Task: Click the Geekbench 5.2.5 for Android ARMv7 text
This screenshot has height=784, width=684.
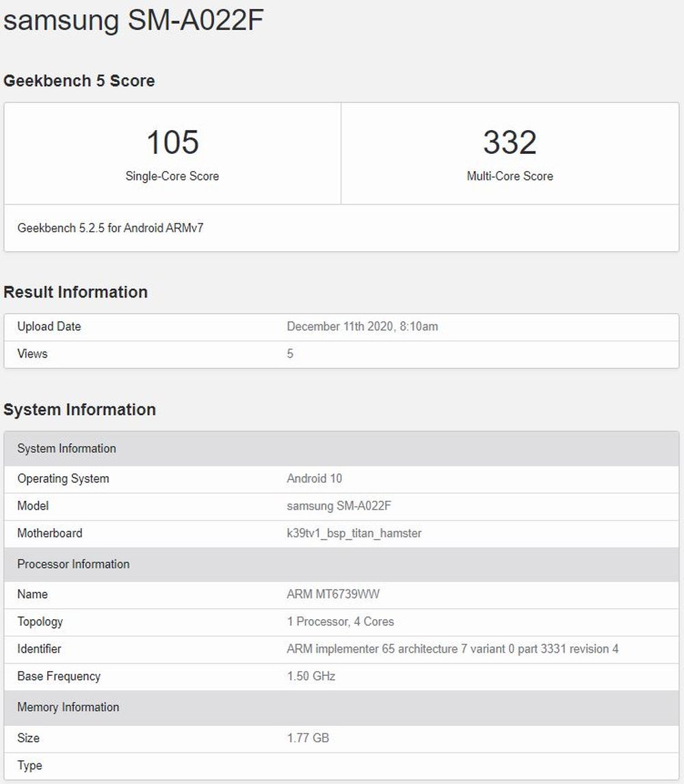Action: pyautogui.click(x=110, y=228)
